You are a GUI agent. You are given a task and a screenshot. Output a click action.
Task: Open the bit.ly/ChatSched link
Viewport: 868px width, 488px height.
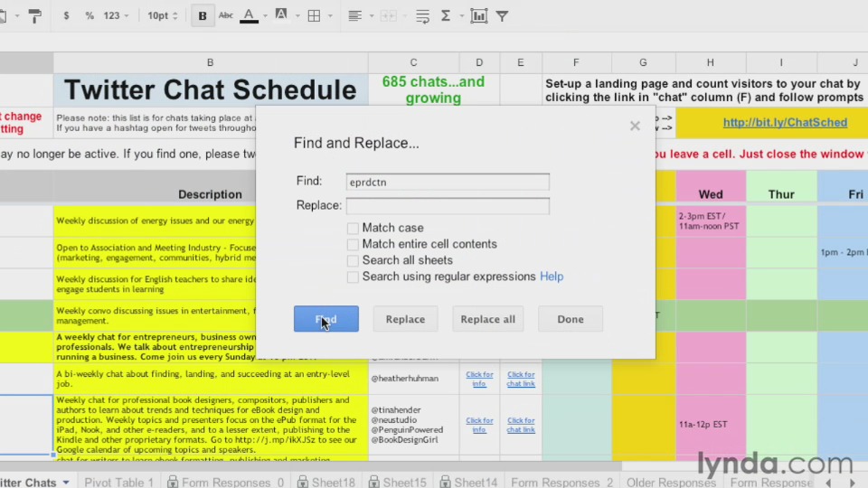pos(785,122)
